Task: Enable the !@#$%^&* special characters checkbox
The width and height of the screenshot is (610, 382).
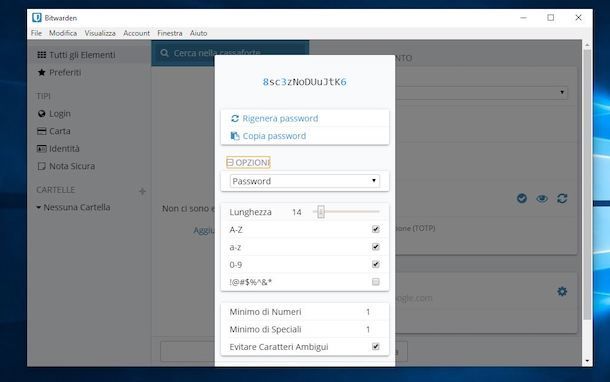Action: (x=375, y=282)
